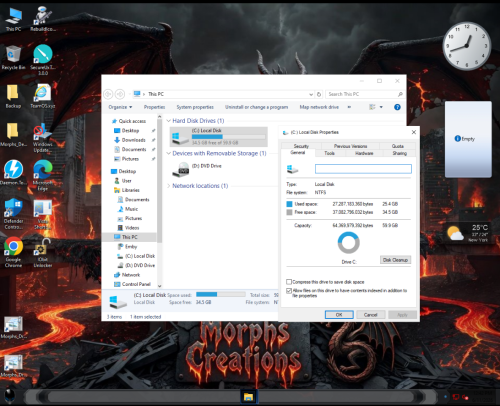Select Downloads in Quick access
500x406 pixels.
[x=133, y=140]
